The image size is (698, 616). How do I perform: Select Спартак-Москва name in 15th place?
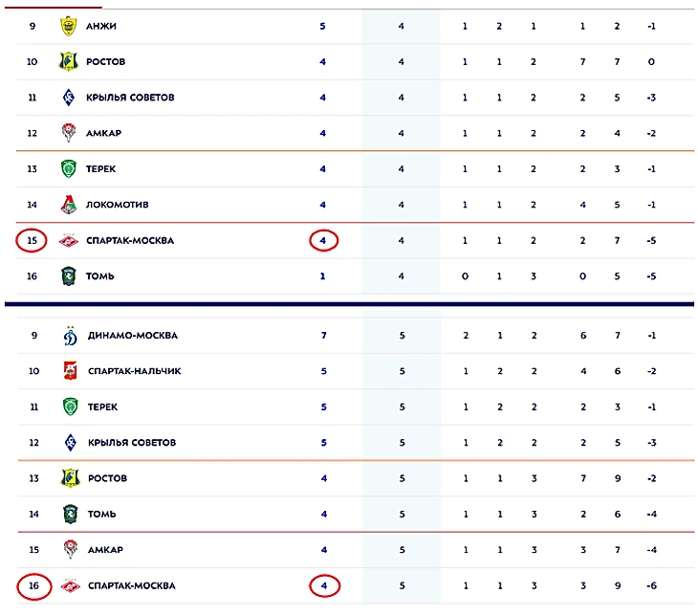tap(131, 241)
